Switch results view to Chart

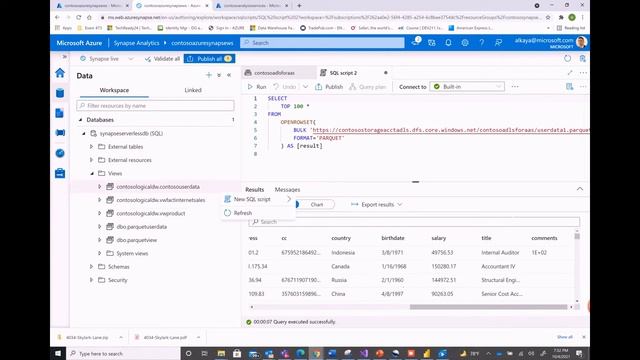pos(317,204)
